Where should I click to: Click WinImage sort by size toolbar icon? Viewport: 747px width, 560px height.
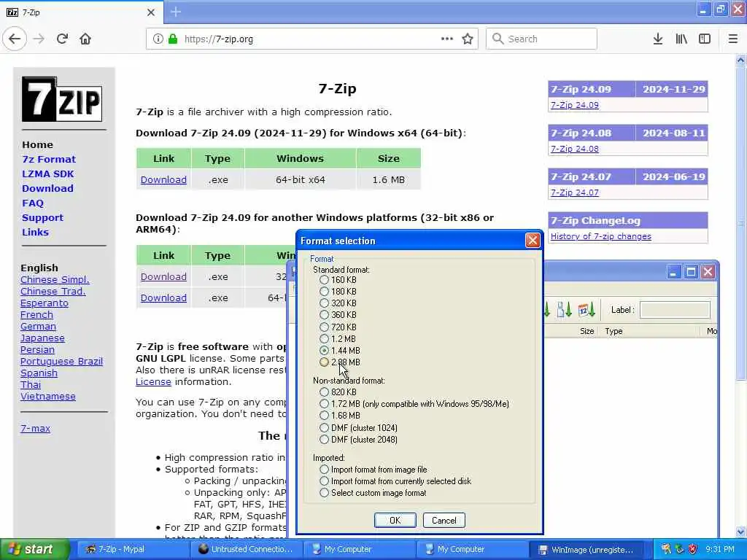[x=564, y=310]
